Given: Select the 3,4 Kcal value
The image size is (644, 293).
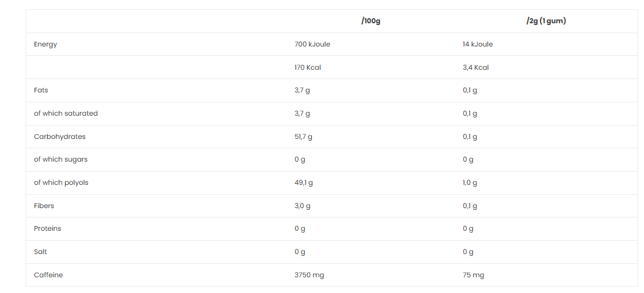Looking at the screenshot, I should tap(475, 67).
